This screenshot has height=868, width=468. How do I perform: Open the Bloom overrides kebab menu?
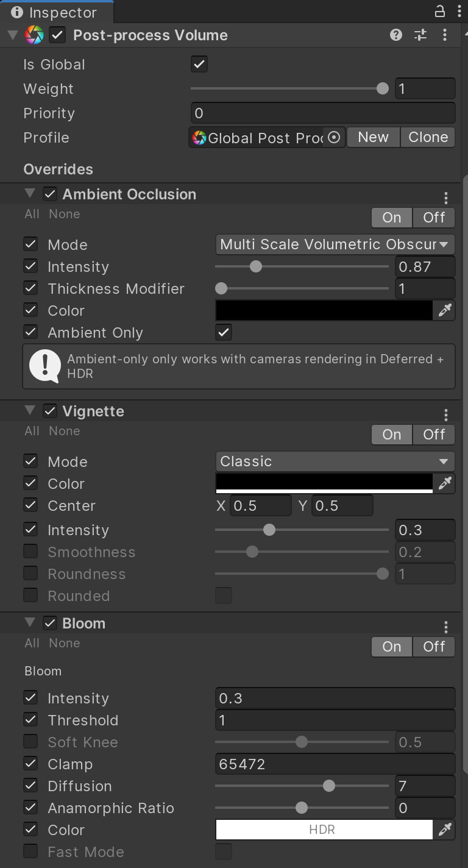click(445, 627)
